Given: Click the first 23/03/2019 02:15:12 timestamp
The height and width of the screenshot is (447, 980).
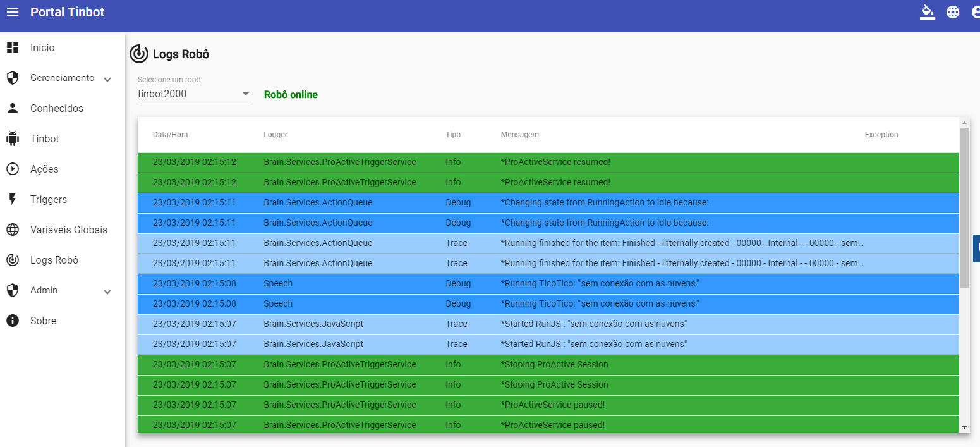Looking at the screenshot, I should click(195, 162).
